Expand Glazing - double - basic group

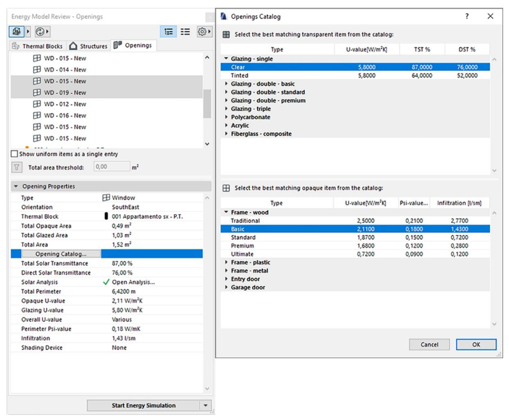(x=226, y=84)
